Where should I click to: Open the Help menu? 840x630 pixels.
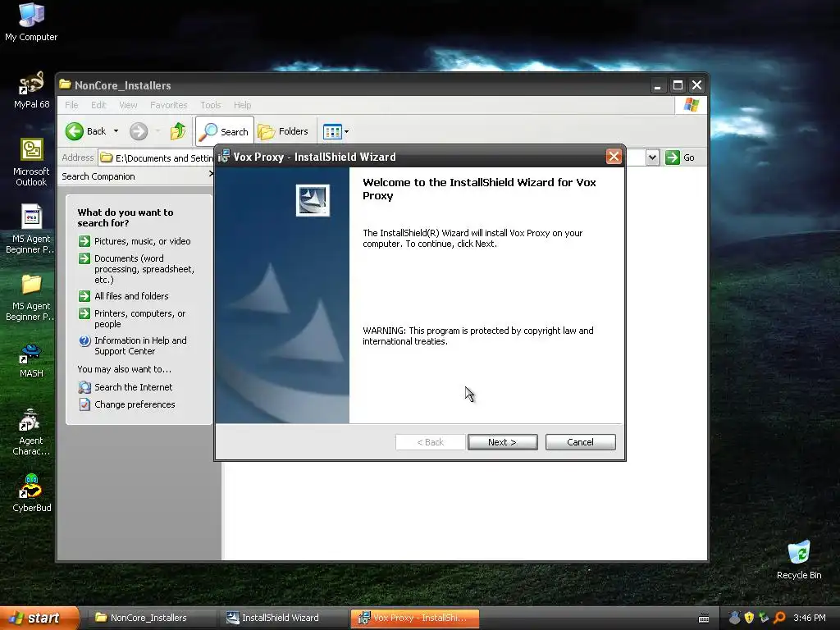tap(242, 105)
